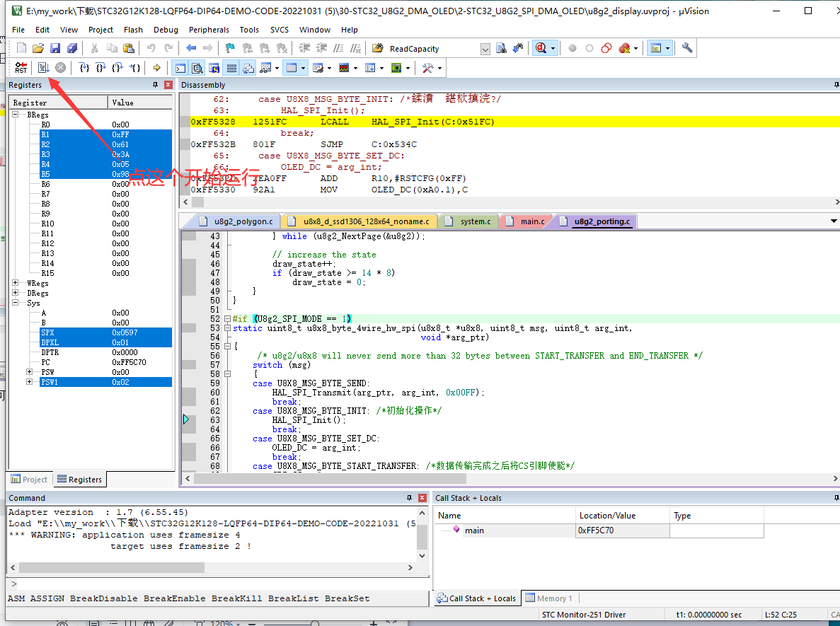Switch to the Project panel tab
Screen dimensions: 840x626
pos(29,480)
